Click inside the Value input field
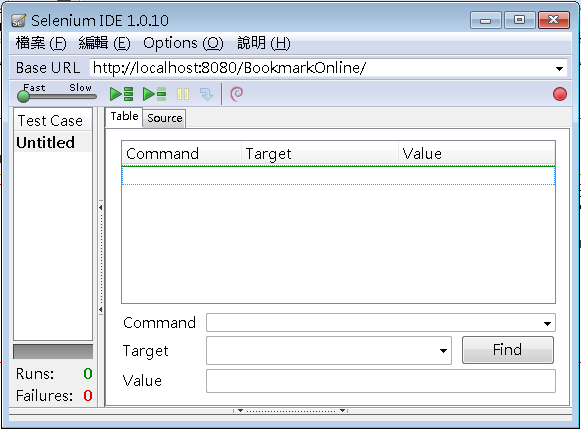 (381, 381)
